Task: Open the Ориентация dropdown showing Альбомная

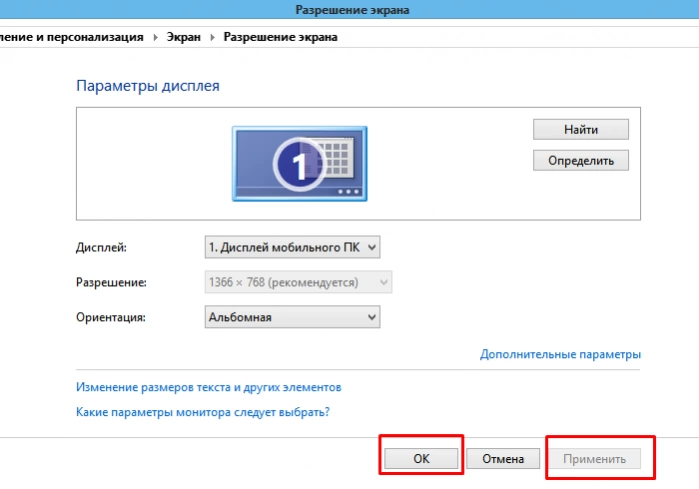Action: pos(292,317)
